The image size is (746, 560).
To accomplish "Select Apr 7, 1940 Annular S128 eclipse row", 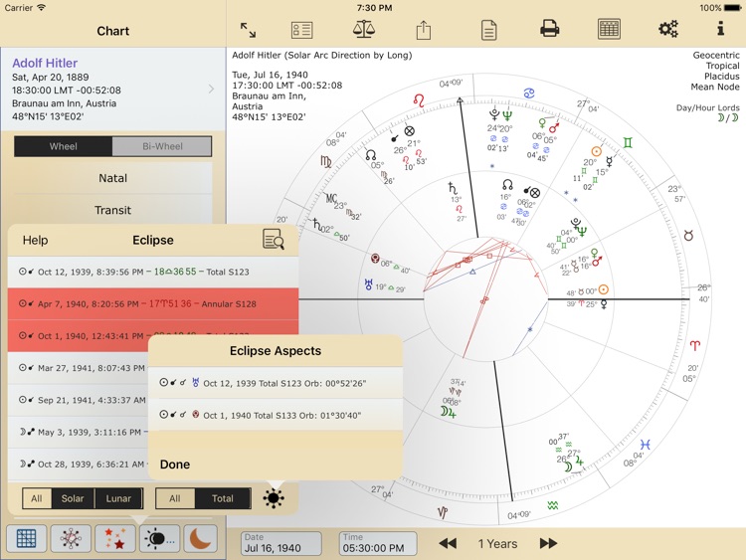I will click(153, 303).
